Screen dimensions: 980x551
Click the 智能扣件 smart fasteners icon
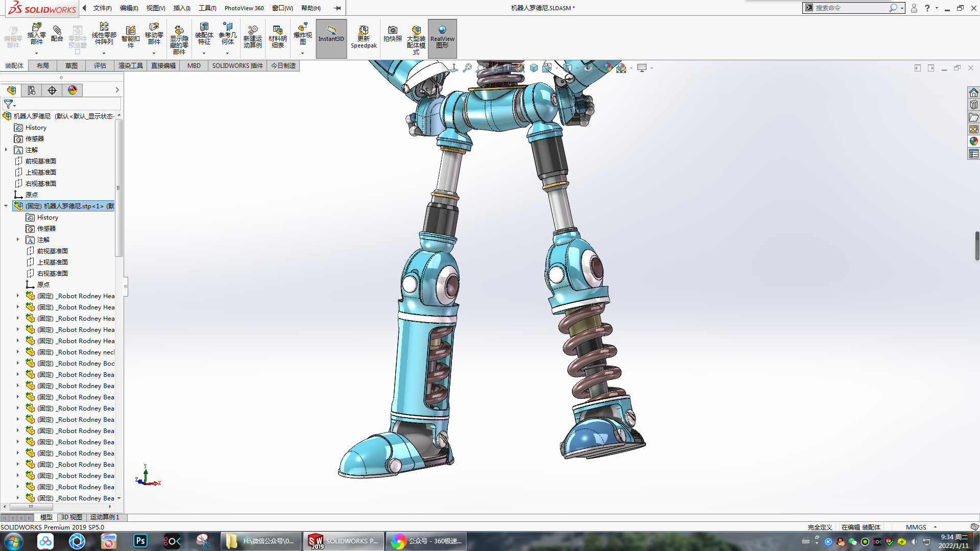tap(131, 37)
